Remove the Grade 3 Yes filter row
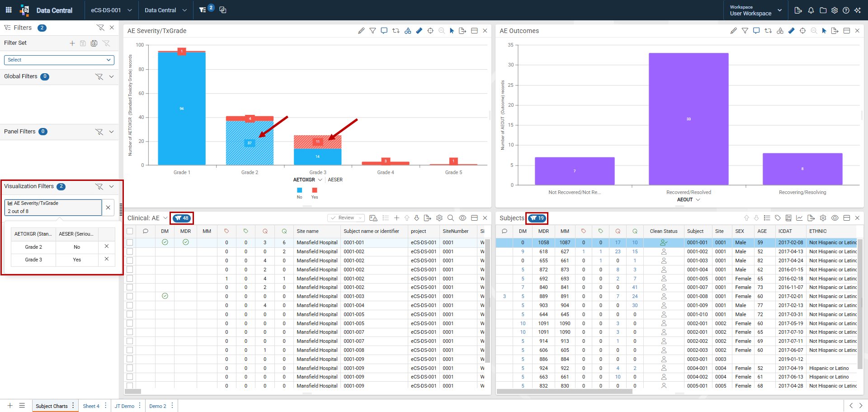868x412 pixels. coord(107,259)
